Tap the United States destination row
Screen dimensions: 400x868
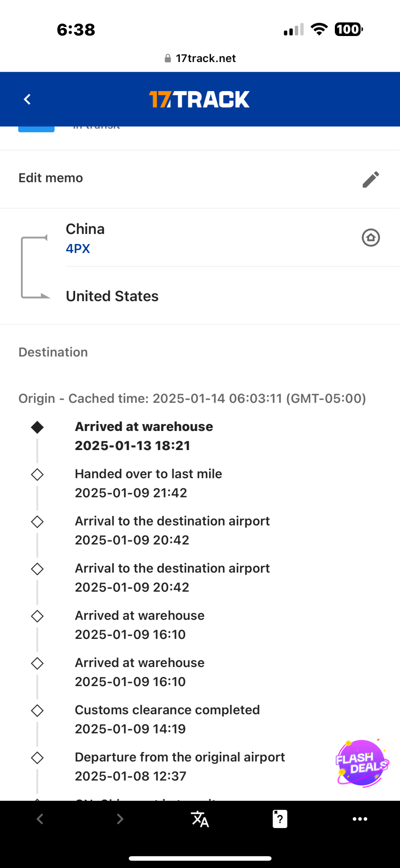[112, 296]
